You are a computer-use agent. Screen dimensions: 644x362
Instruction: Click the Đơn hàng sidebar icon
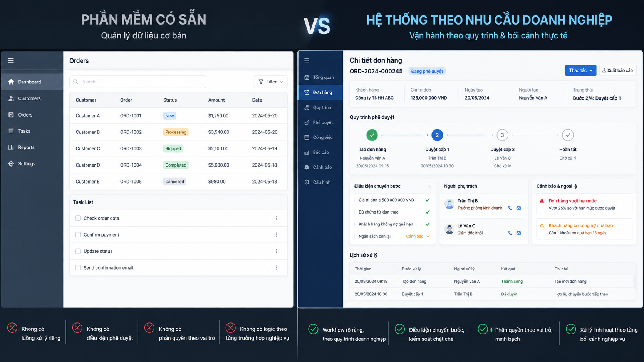tap(307, 92)
